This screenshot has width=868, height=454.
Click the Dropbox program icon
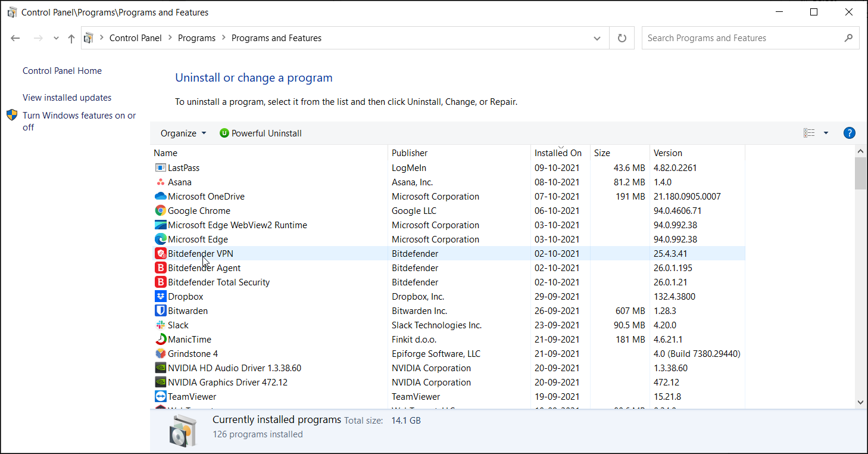160,297
